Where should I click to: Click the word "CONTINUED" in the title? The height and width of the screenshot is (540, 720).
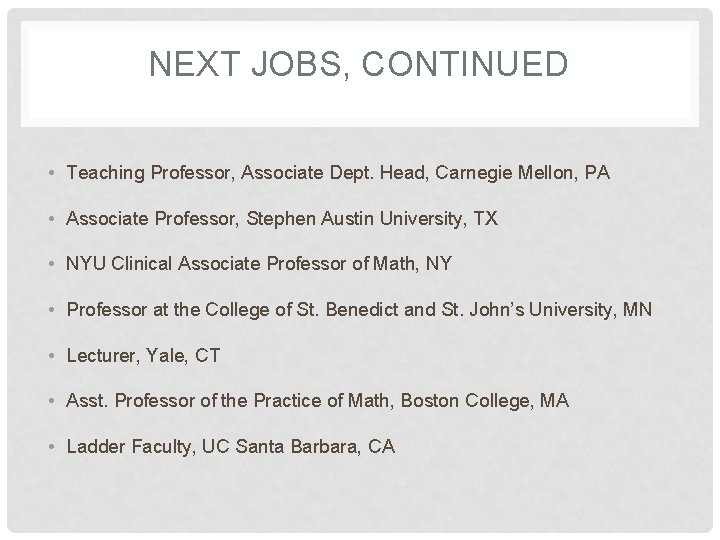(x=467, y=66)
